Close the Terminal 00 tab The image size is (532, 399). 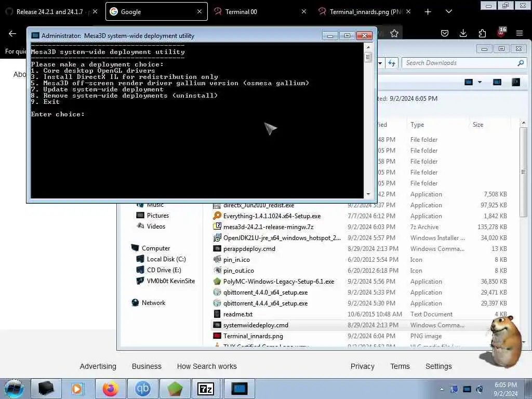[303, 11]
